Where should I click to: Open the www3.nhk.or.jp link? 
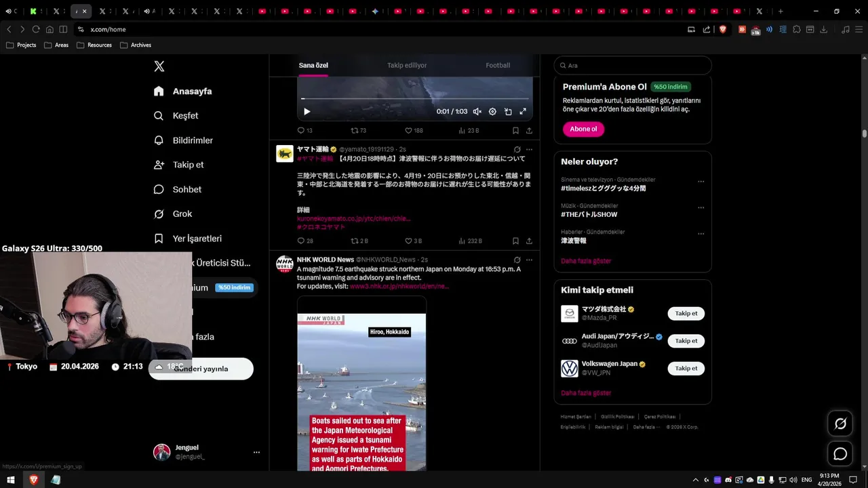point(399,286)
